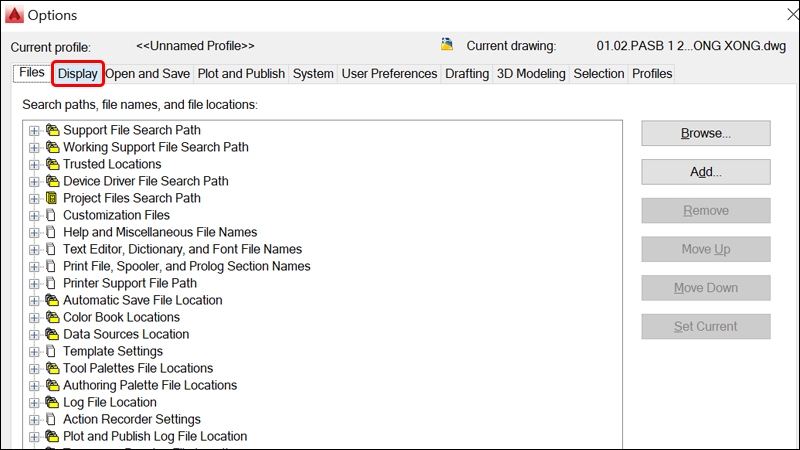This screenshot has width=800, height=450.
Task: Click the current drawing file icon
Action: click(447, 45)
